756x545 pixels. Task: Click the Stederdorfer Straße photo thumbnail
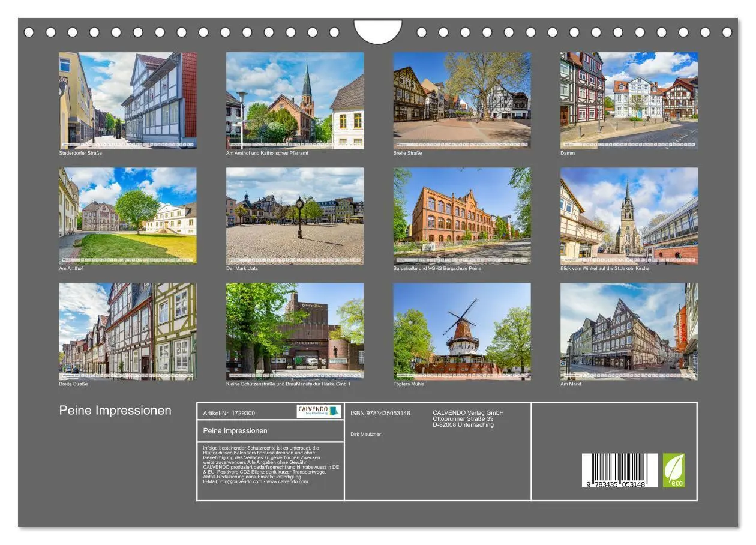click(128, 100)
